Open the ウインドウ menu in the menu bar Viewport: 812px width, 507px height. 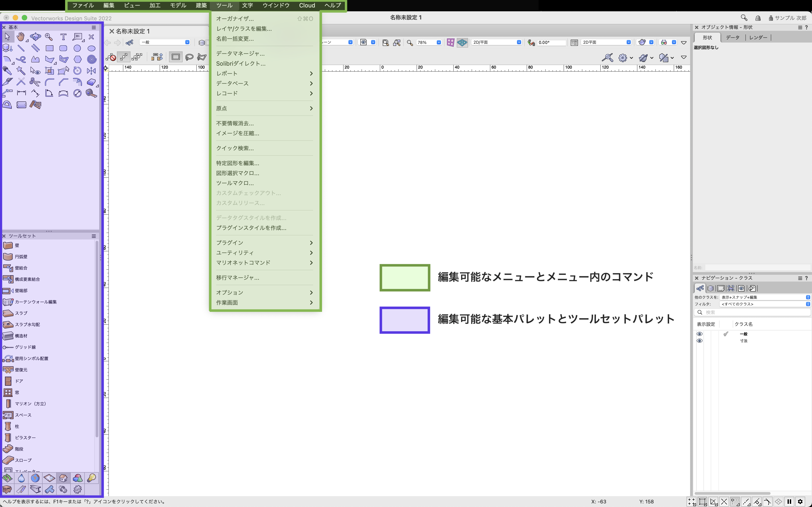(276, 5)
